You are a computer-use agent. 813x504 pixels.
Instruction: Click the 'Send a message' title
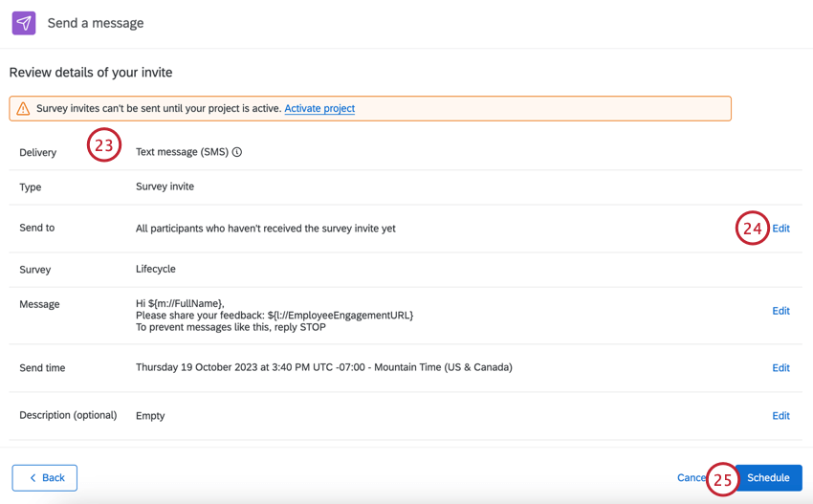[96, 23]
